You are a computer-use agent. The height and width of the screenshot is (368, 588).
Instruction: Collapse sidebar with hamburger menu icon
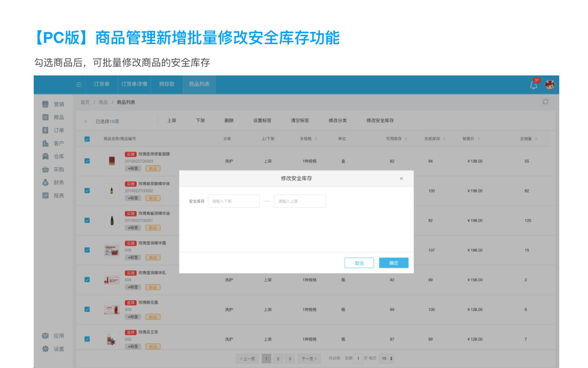(79, 85)
